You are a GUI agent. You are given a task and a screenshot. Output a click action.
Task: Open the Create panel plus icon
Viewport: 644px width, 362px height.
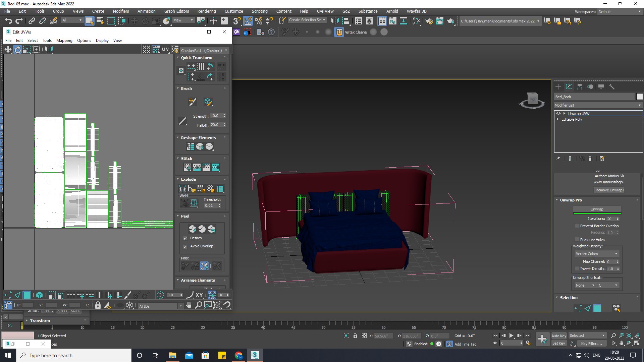[x=558, y=87]
